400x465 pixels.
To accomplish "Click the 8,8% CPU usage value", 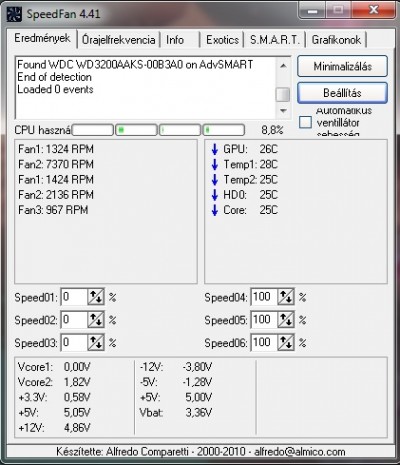I will pyautogui.click(x=272, y=130).
